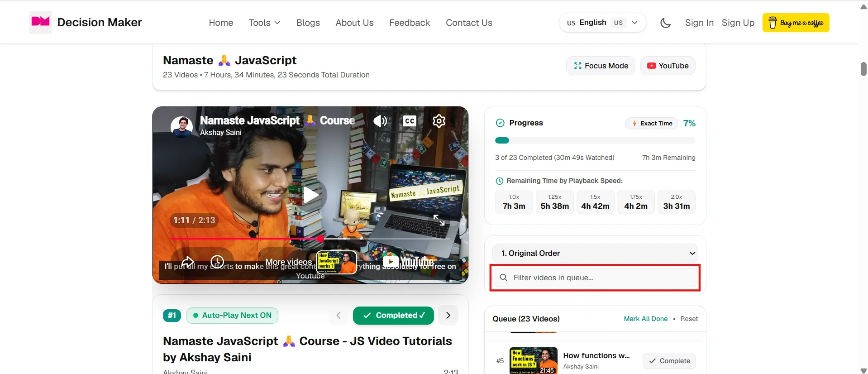Screen dimensions: 868x374
Task: Open Akshay Saini channel avatar in player
Action: pos(182,126)
